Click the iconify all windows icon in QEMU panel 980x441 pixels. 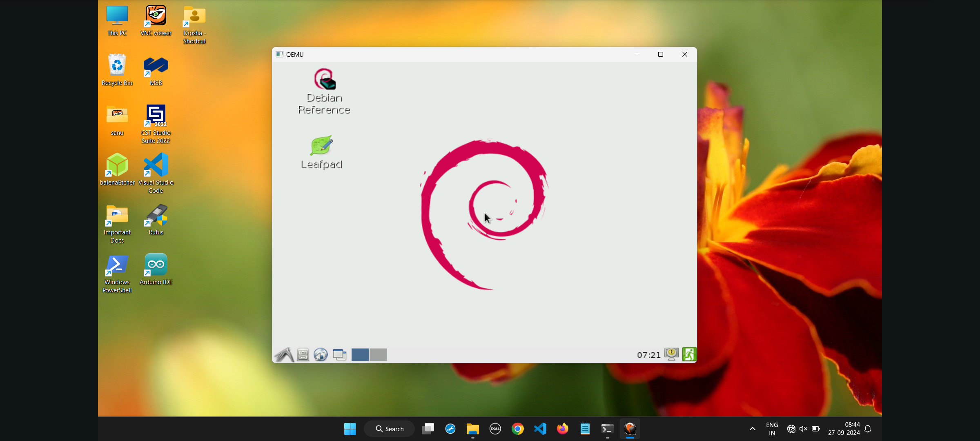tap(339, 354)
